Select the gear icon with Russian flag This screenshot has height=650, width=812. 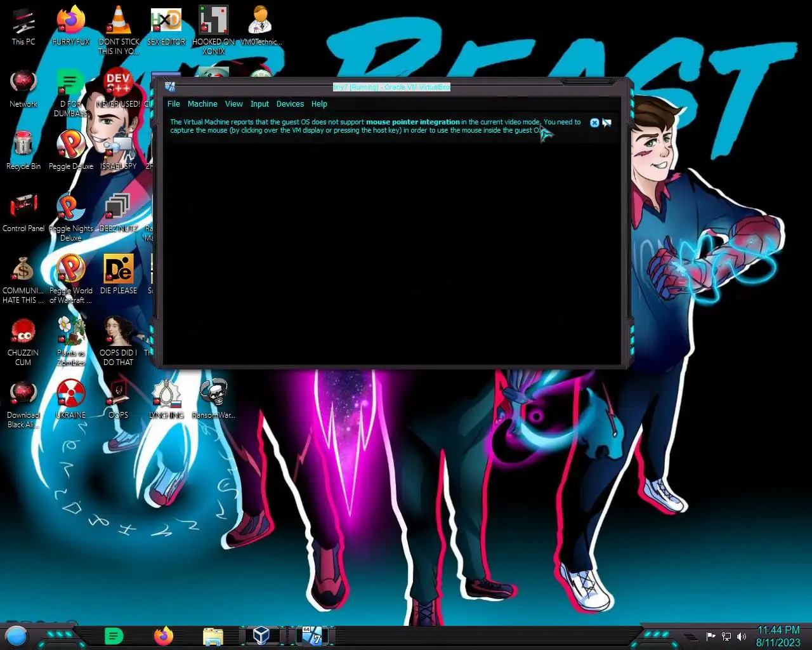point(166,400)
